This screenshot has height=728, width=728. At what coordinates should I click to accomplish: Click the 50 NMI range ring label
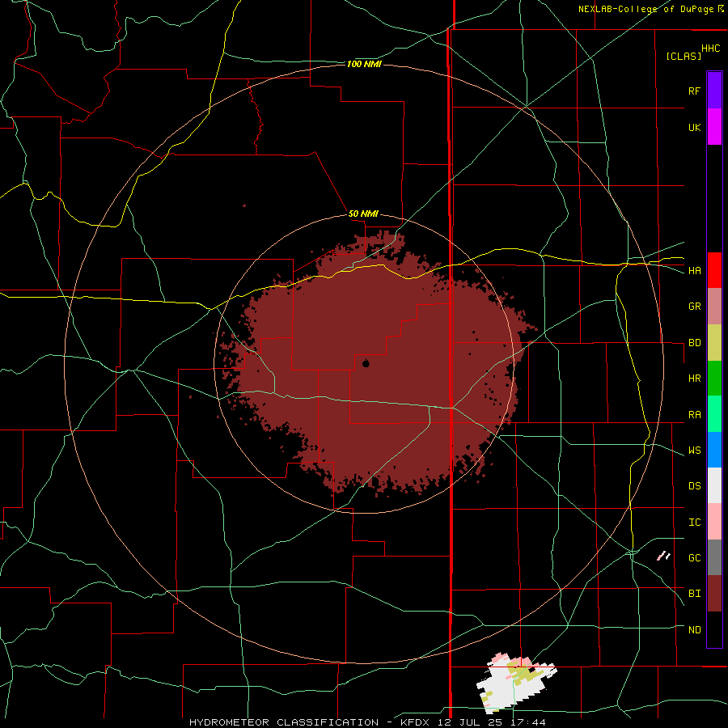pyautogui.click(x=363, y=214)
